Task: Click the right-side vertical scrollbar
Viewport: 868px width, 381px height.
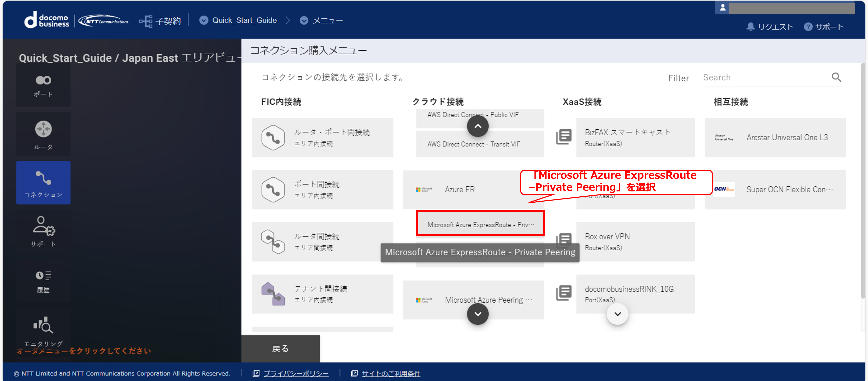Action: (863, 180)
